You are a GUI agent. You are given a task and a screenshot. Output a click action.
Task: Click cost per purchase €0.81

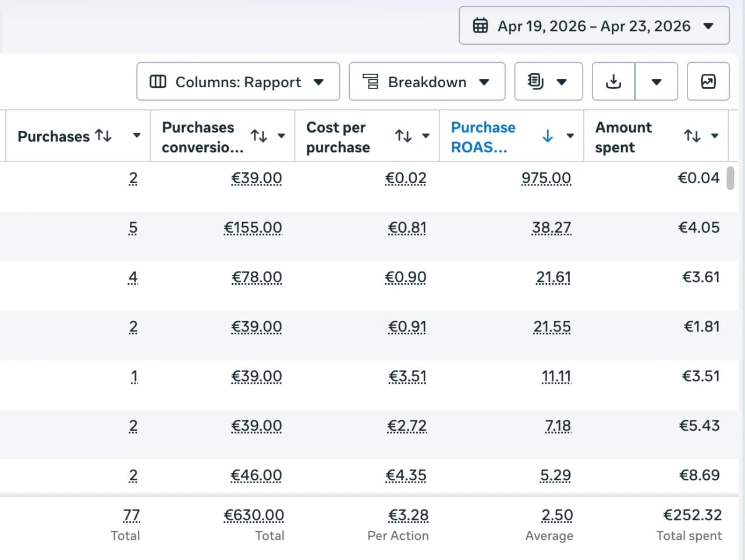click(407, 227)
